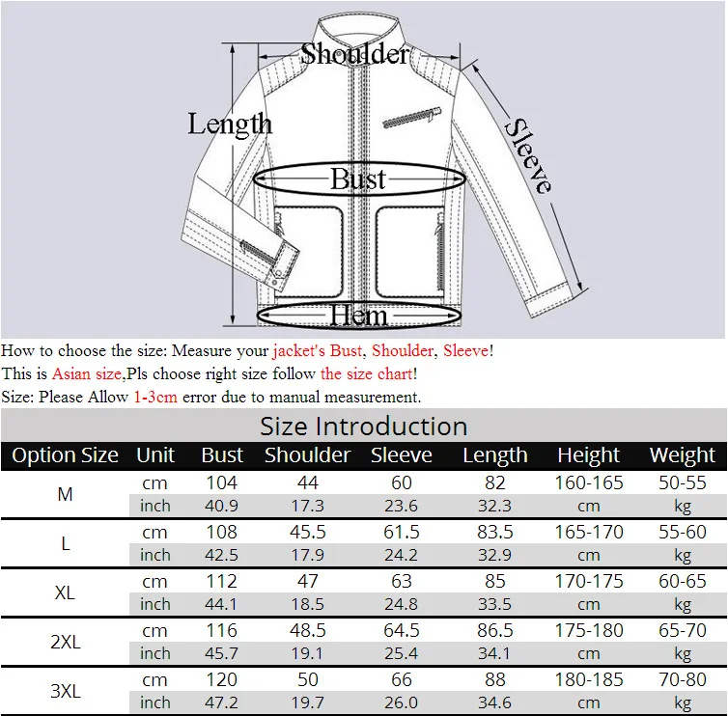Click the 3XL height range 180-185
The width and height of the screenshot is (728, 716).
(x=589, y=679)
